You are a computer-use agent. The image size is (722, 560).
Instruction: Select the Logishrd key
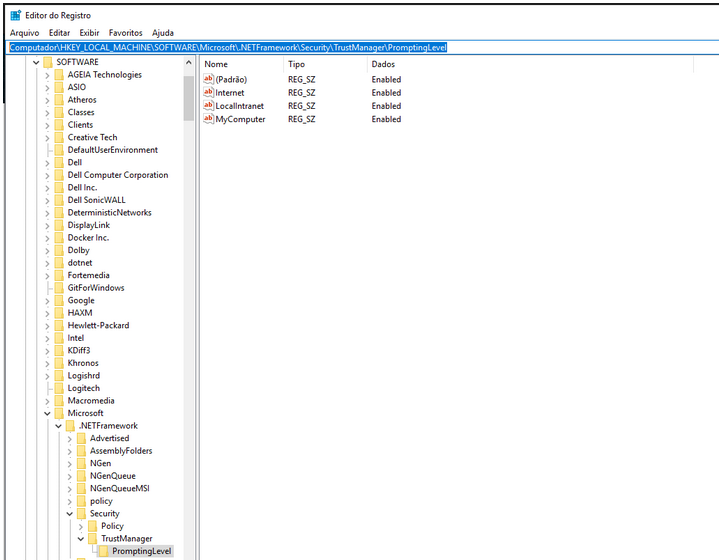pyautogui.click(x=83, y=375)
